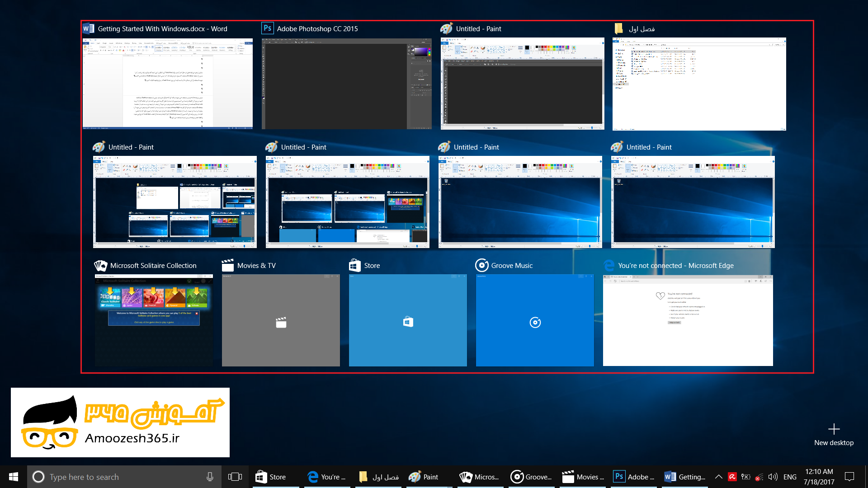The height and width of the screenshot is (488, 868).
Task: Open Paint from the taskbar
Action: pyautogui.click(x=427, y=477)
